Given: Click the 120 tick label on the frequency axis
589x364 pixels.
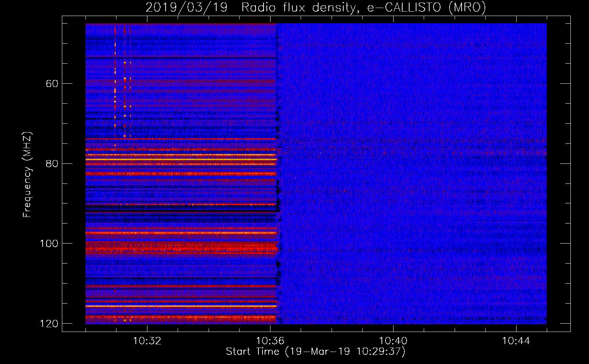Looking at the screenshot, I should [x=49, y=324].
